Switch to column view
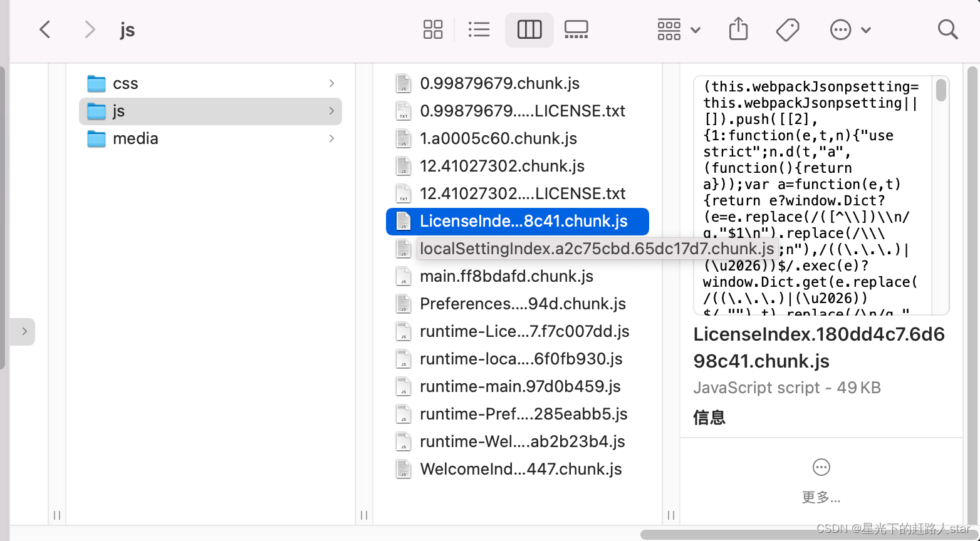980x541 pixels. click(x=529, y=29)
